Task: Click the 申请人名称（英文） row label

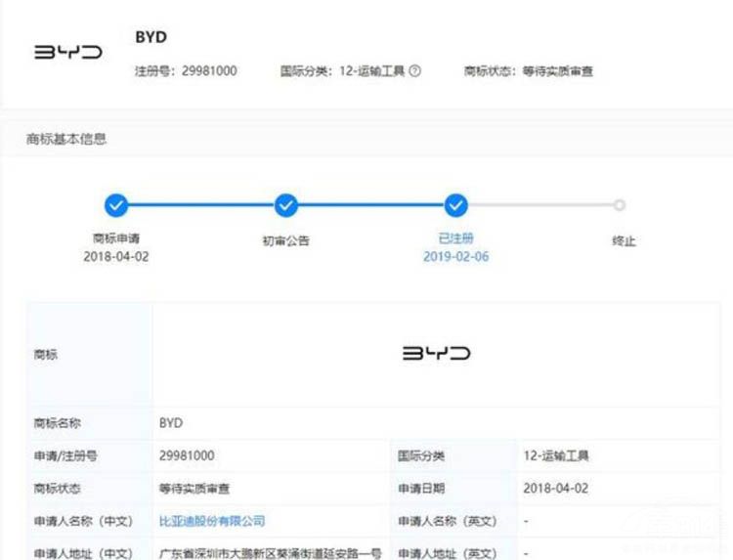Action: tap(448, 521)
